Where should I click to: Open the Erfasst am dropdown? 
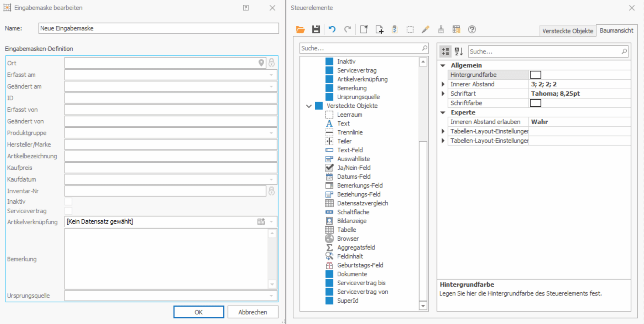pos(271,75)
